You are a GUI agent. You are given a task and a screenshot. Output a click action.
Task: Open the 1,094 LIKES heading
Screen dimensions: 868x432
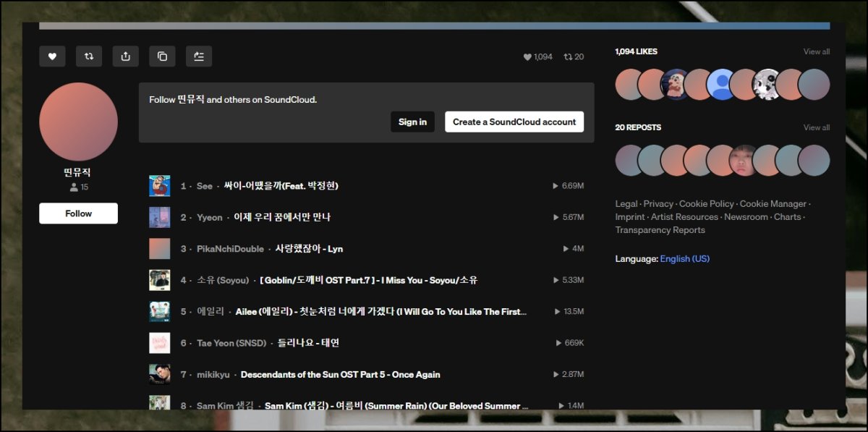pos(637,52)
